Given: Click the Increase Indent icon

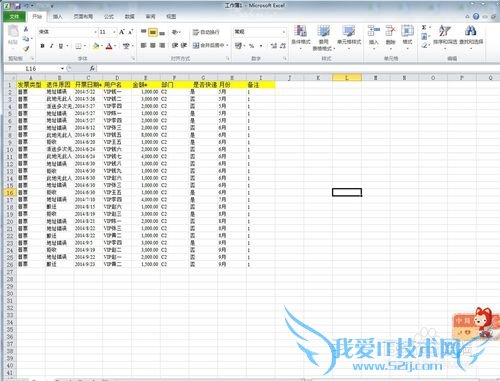Looking at the screenshot, I should pyautogui.click(x=184, y=45).
